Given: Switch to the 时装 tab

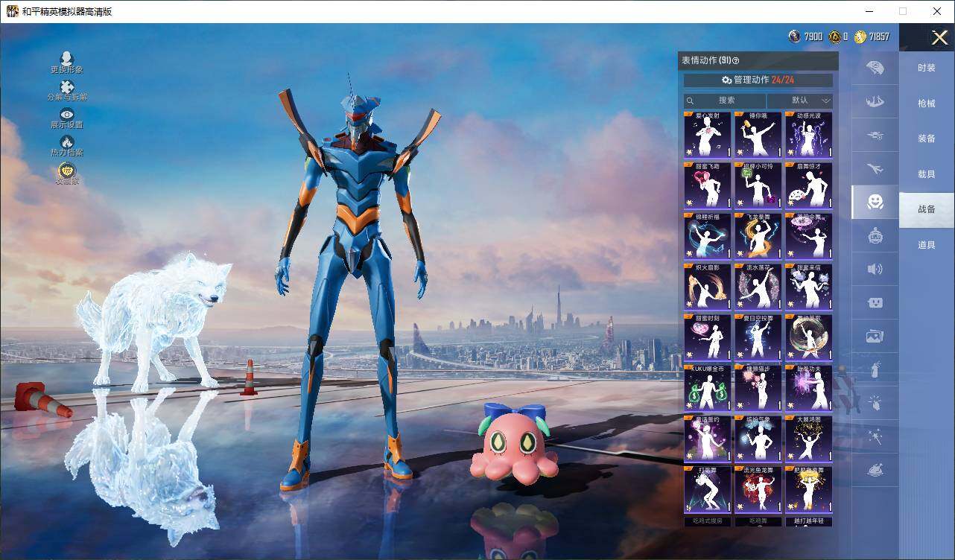Looking at the screenshot, I should tap(927, 68).
